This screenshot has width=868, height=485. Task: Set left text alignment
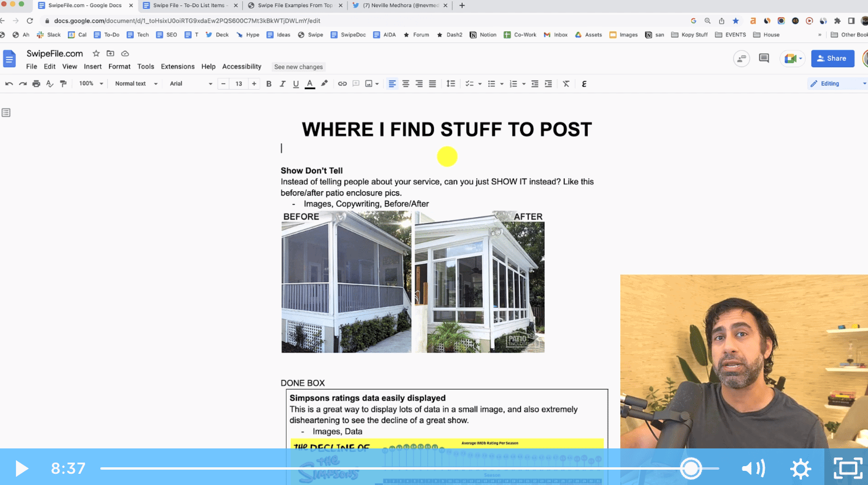pos(392,84)
